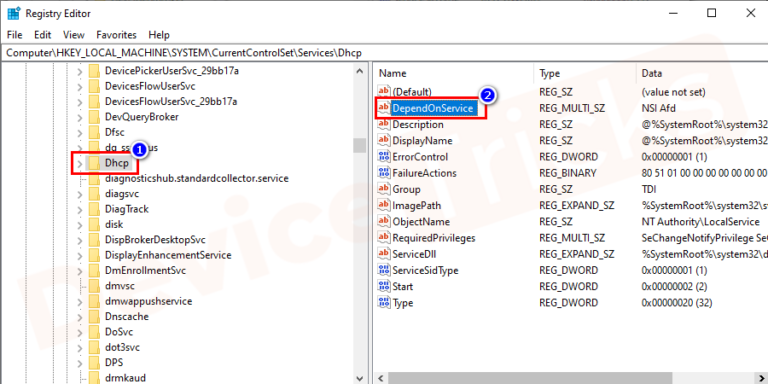Click the Dnscache folder icon
The image size is (768, 384).
94,316
